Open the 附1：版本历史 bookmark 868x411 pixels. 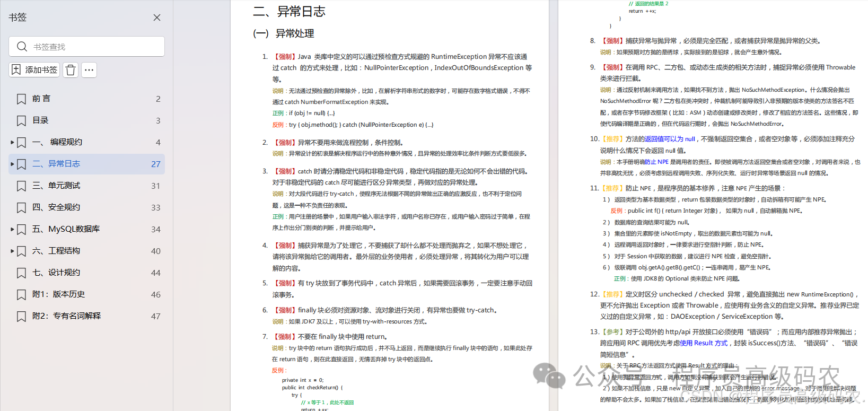point(58,294)
